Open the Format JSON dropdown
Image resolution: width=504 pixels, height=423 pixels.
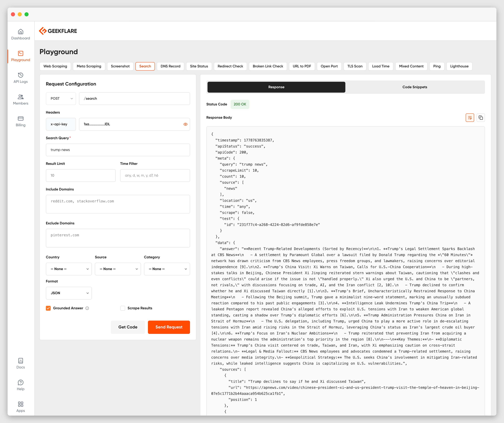point(69,293)
